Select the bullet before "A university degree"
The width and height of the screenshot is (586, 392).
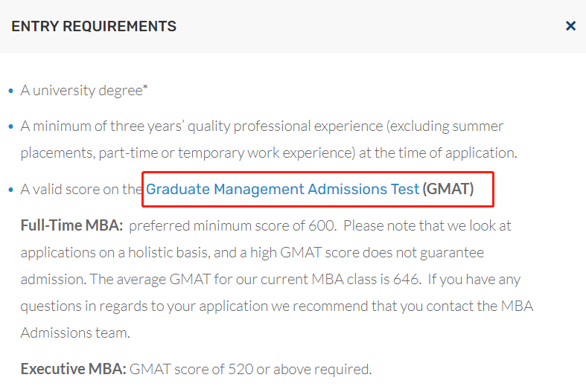click(11, 91)
